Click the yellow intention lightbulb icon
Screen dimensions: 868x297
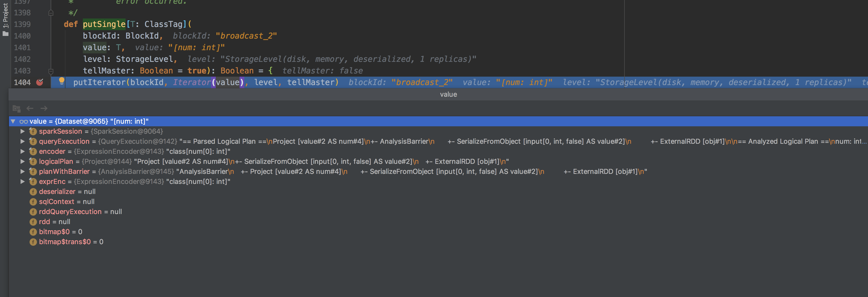click(62, 81)
